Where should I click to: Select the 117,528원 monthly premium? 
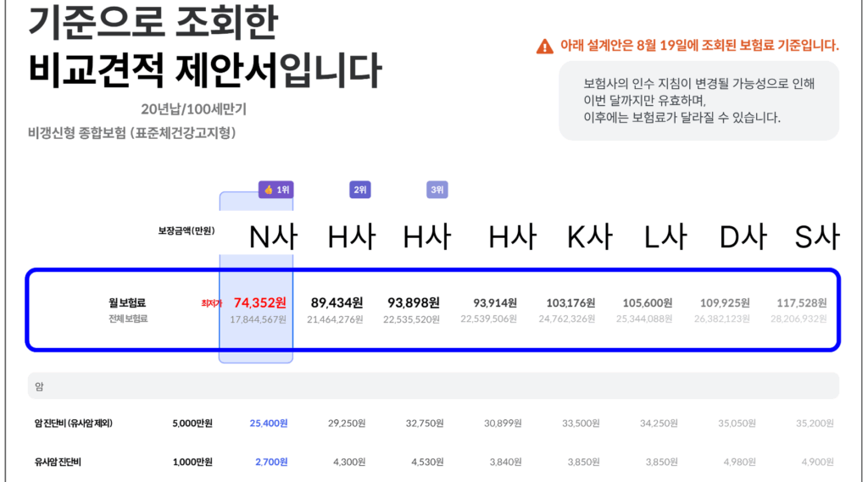tap(801, 302)
